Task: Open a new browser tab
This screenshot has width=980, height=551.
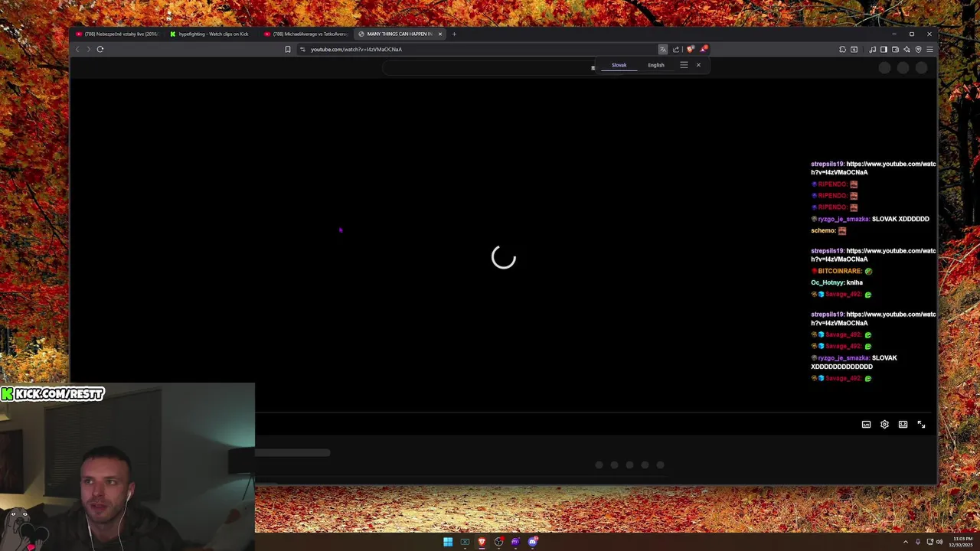Action: (454, 34)
